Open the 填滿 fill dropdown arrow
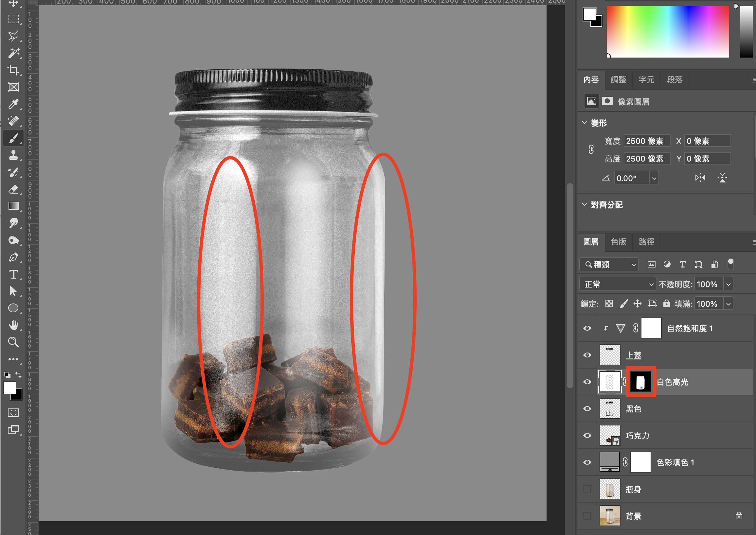The width and height of the screenshot is (756, 535). pos(728,304)
